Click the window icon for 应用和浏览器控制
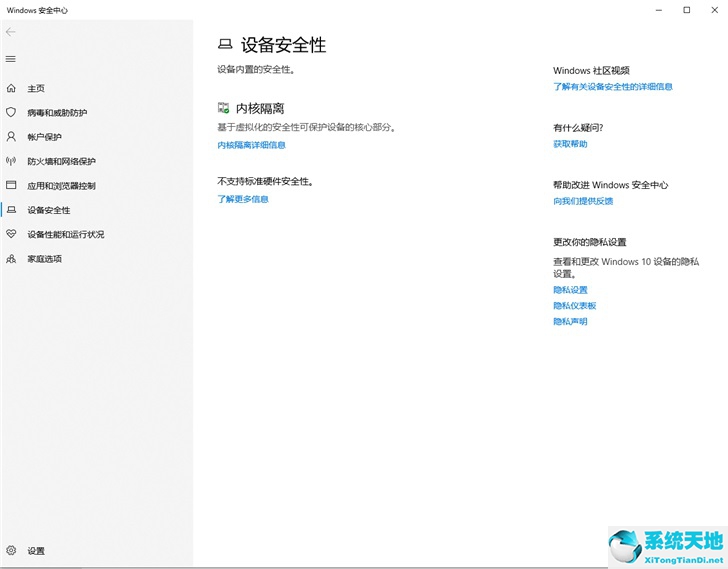 pyautogui.click(x=11, y=185)
